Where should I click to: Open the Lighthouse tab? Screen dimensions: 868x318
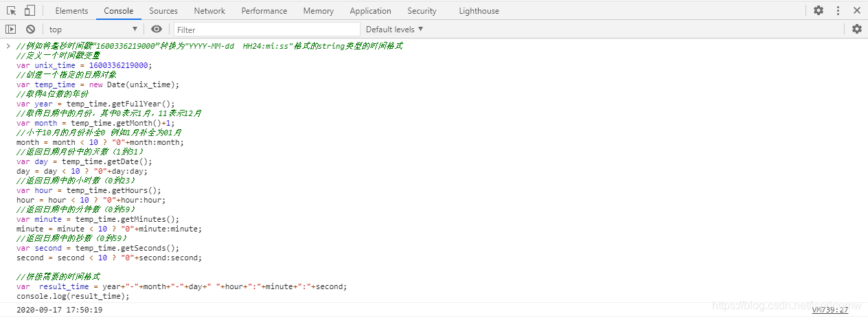coord(479,10)
